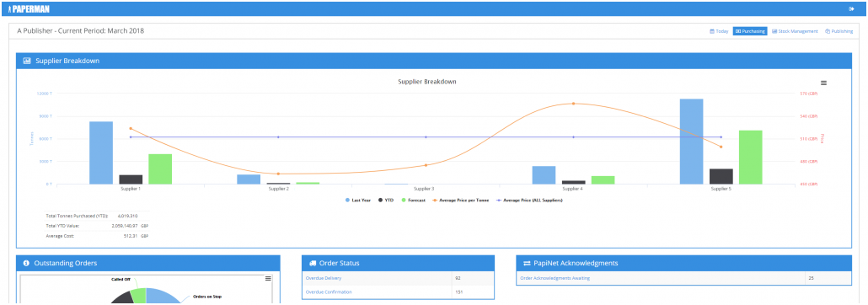Click Supplier 4 Last Year bar
This screenshot has width=868, height=305.
(544, 175)
